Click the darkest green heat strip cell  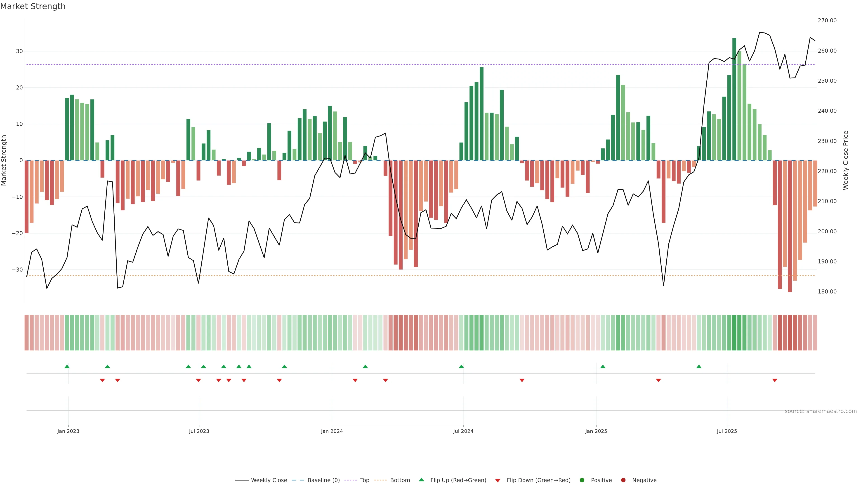[x=734, y=332]
